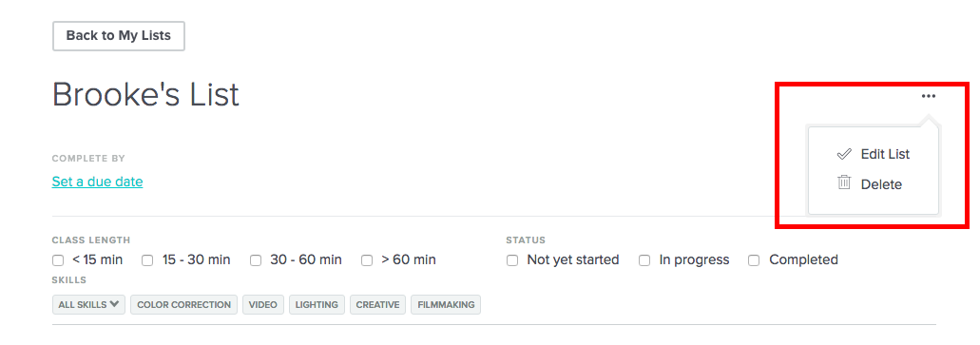The width and height of the screenshot is (980, 345).
Task: Enable the 15 - 30 min filter
Action: pos(147,260)
